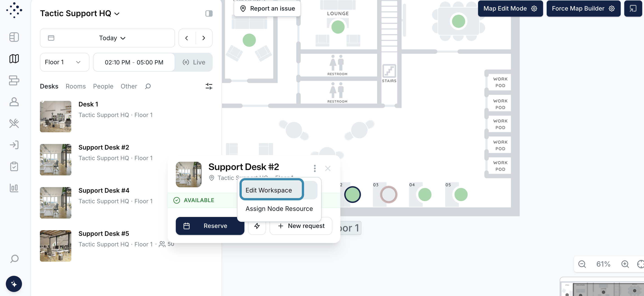Launch the AI assistant sparkle button

pyautogui.click(x=14, y=284)
